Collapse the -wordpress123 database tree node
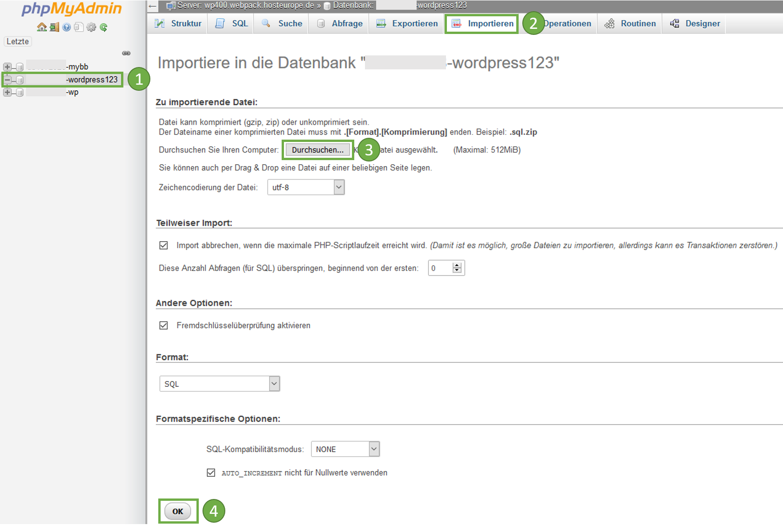 click(x=7, y=80)
